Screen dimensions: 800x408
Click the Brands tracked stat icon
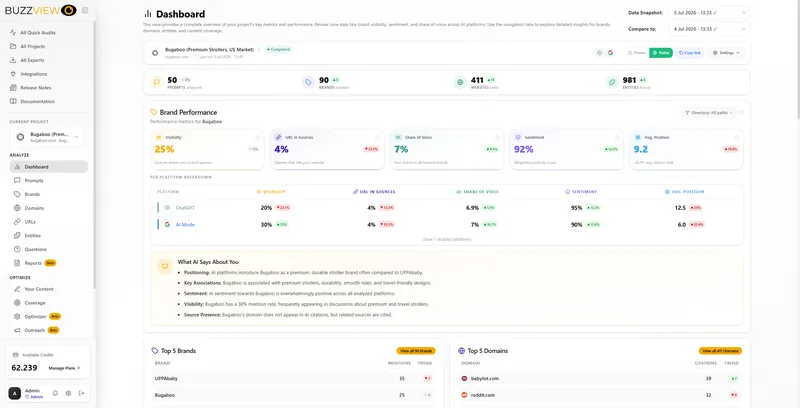308,82
